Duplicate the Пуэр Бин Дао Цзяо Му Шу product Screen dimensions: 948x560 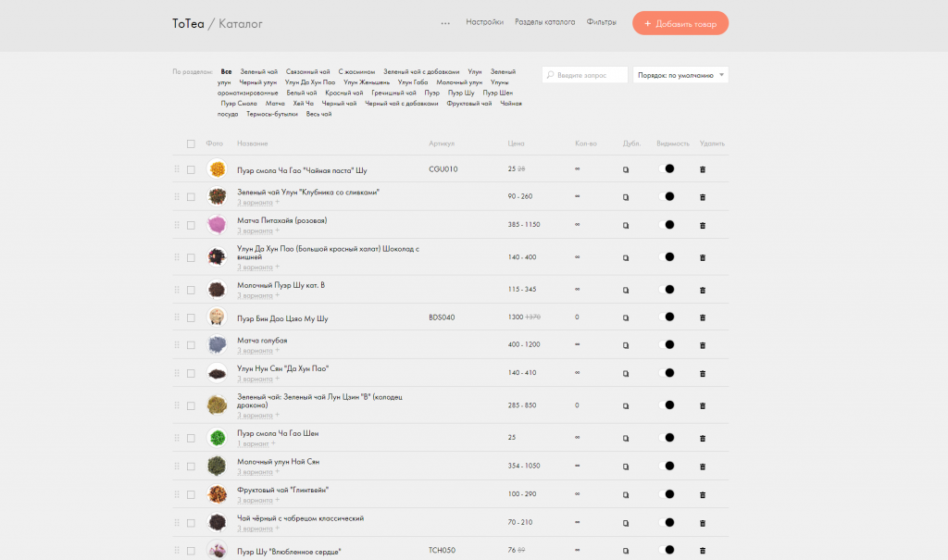tap(626, 317)
